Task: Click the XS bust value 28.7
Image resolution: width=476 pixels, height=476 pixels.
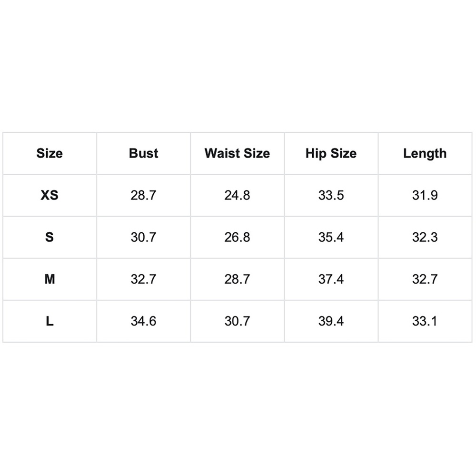Action: [x=143, y=195]
